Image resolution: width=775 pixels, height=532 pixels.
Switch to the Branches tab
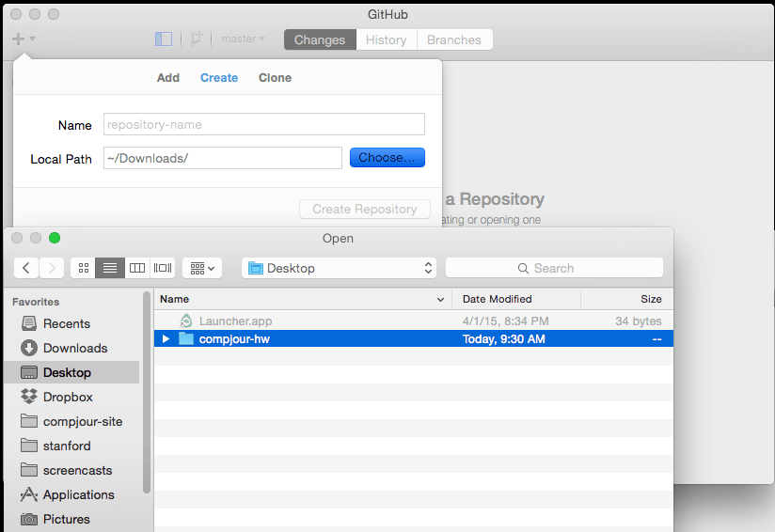[x=454, y=39]
